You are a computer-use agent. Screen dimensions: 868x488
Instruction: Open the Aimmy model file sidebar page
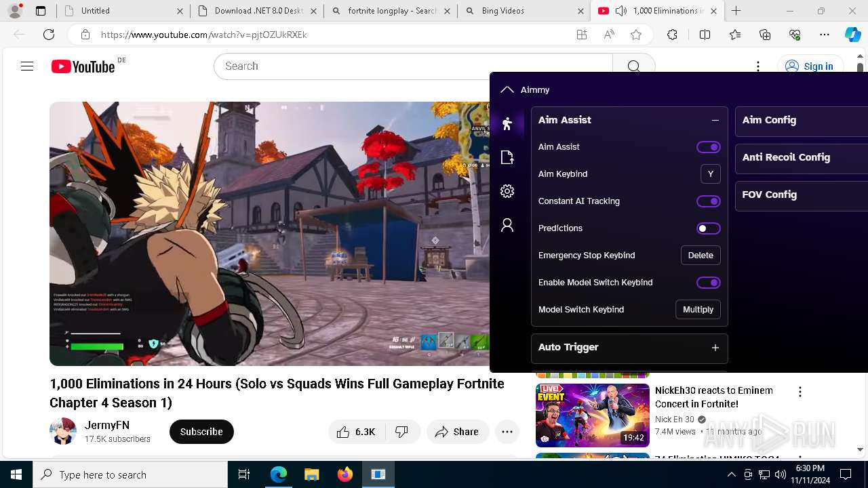point(507,157)
